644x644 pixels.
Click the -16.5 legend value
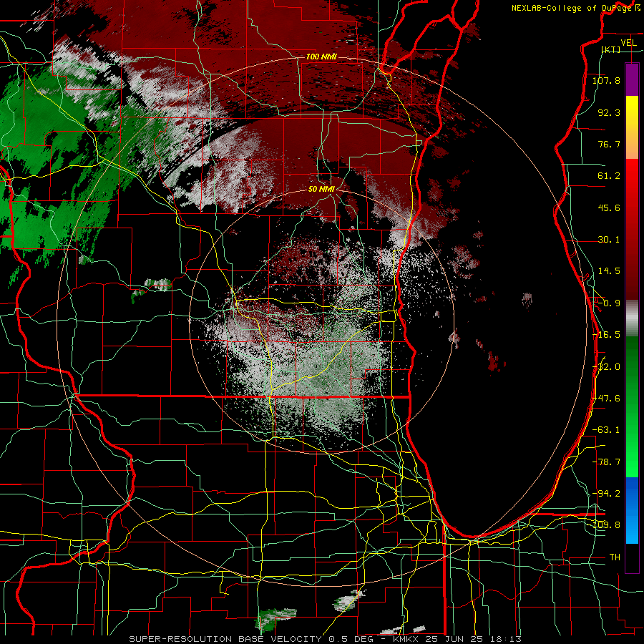tap(606, 335)
